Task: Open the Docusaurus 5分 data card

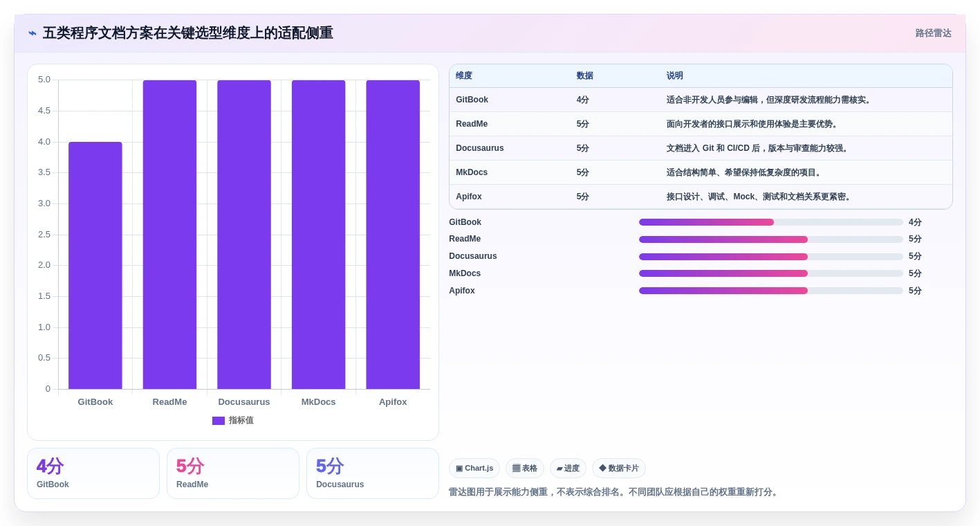Action: pos(373,473)
